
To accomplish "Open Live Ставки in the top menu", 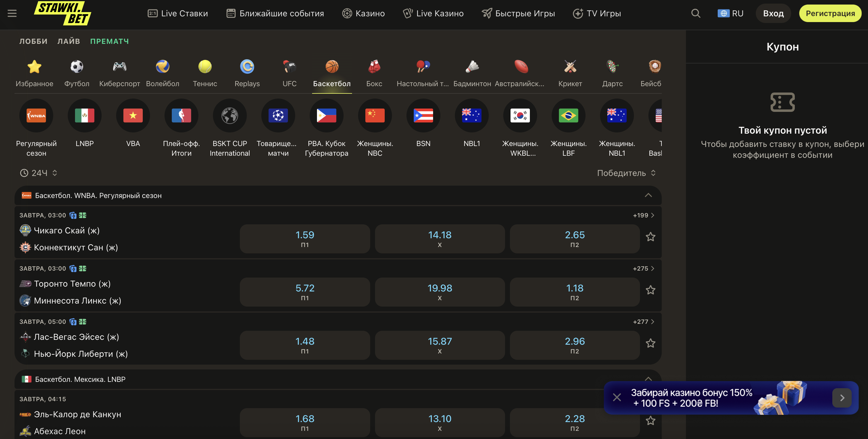I will [x=178, y=14].
